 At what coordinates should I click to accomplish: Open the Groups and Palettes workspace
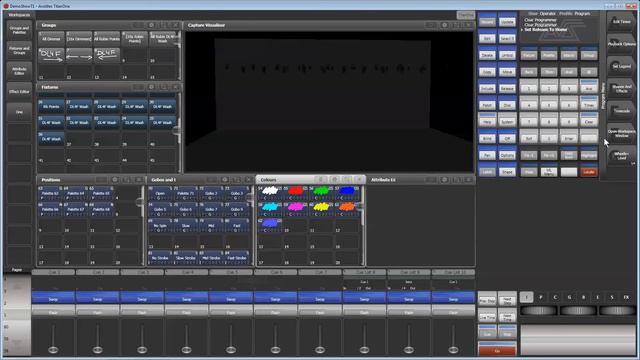coord(19,30)
